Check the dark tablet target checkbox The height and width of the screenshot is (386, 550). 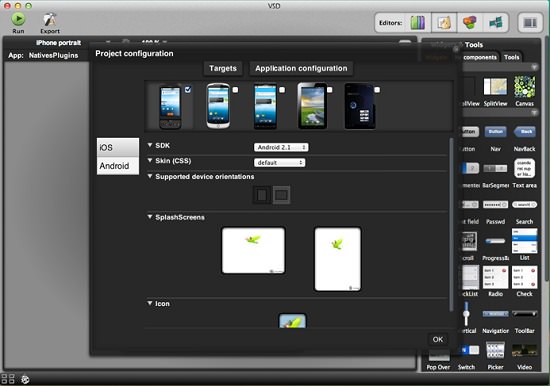coord(377,90)
